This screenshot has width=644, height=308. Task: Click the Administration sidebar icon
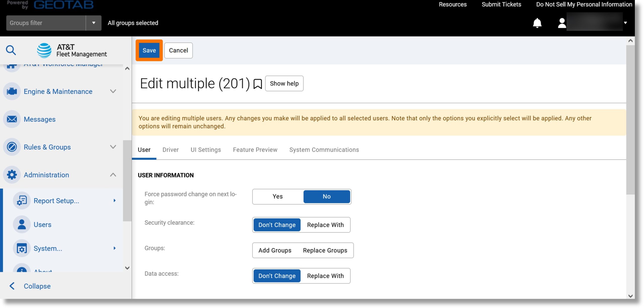[x=12, y=175]
